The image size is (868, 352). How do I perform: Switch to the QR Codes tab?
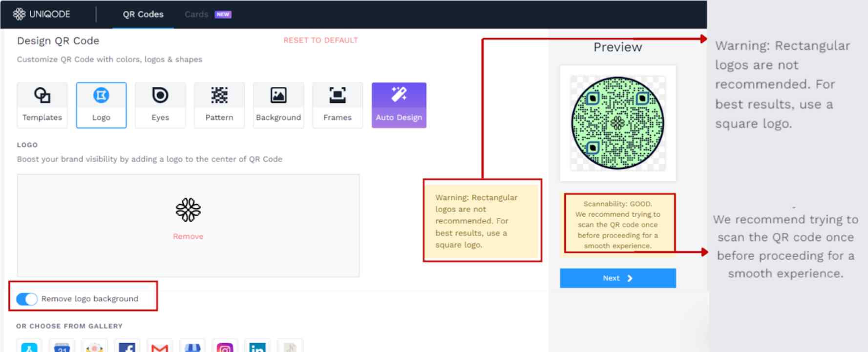click(143, 14)
